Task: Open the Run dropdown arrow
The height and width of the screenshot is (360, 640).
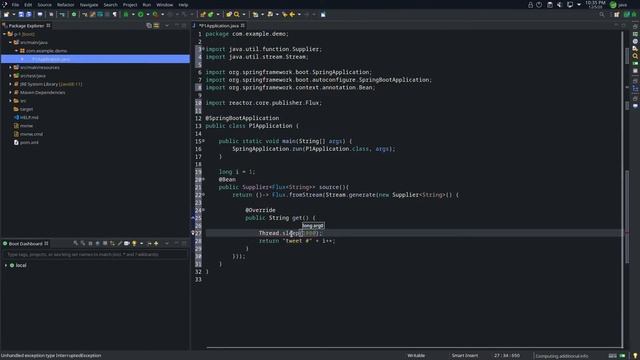Action: (147, 14)
